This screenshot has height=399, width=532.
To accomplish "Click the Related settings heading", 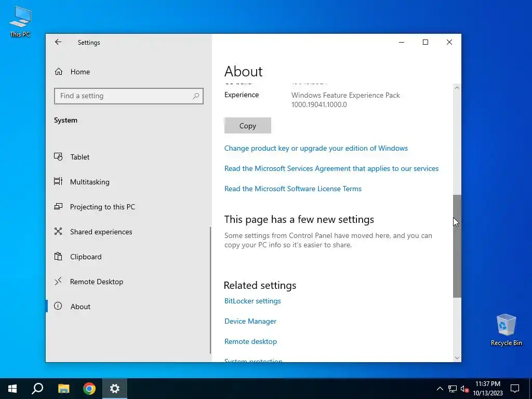I will pyautogui.click(x=260, y=285).
